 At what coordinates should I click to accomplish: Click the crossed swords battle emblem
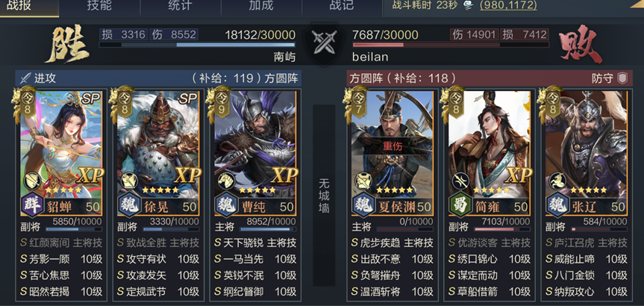[324, 43]
